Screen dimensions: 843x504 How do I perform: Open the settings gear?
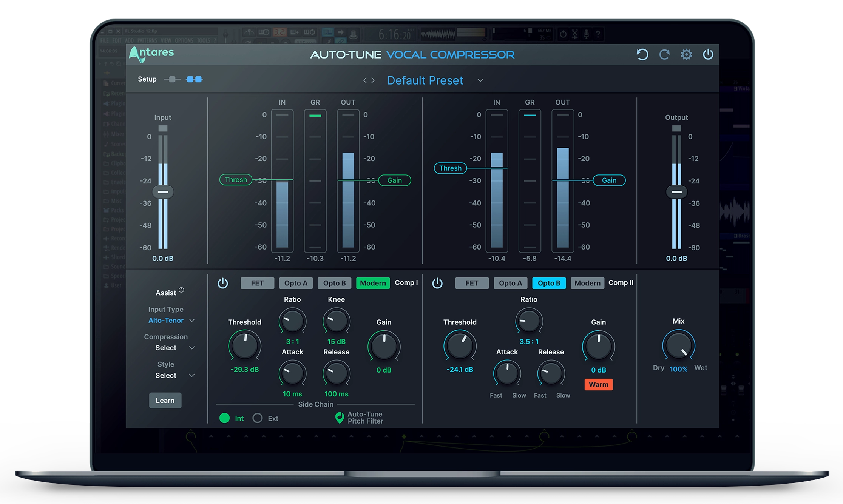[x=686, y=54]
